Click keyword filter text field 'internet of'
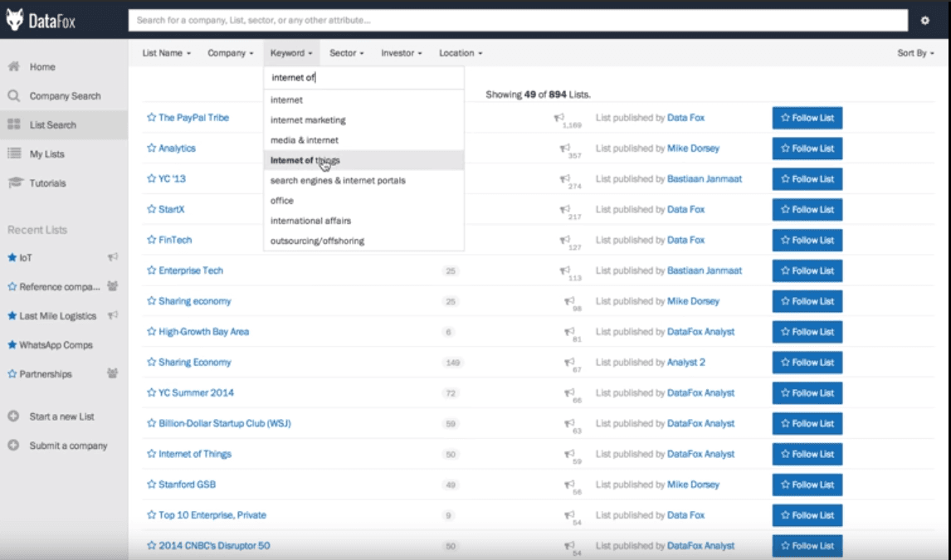 point(364,78)
